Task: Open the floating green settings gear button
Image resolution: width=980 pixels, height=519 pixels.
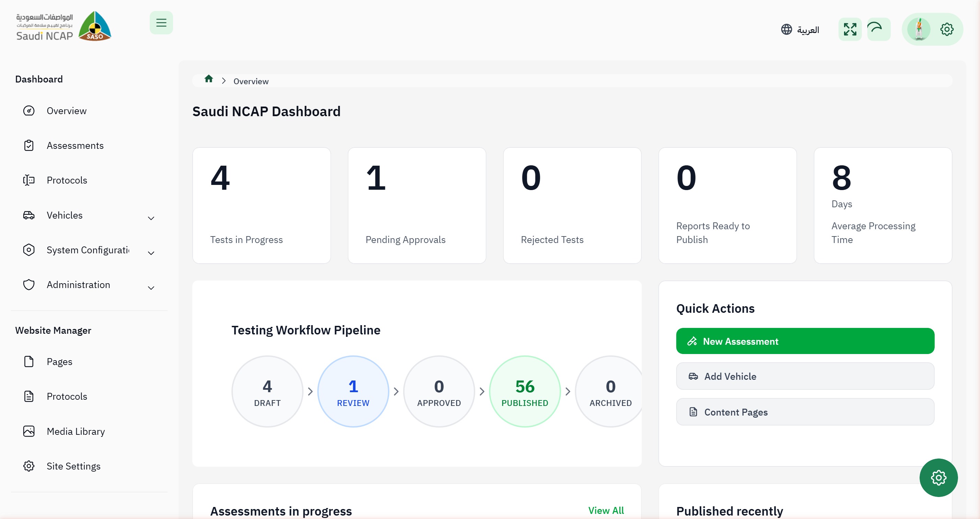Action: click(938, 477)
